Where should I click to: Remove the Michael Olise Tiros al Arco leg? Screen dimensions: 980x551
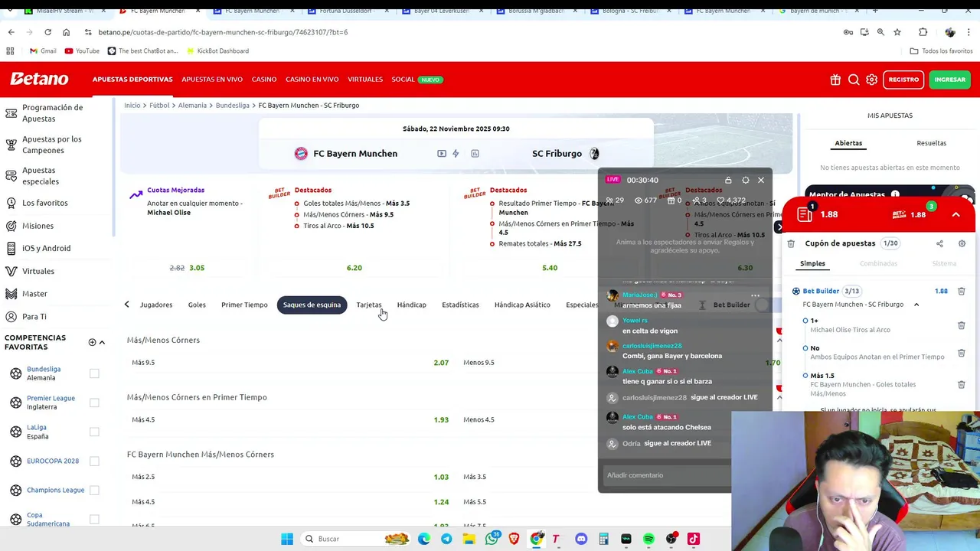coord(962,325)
